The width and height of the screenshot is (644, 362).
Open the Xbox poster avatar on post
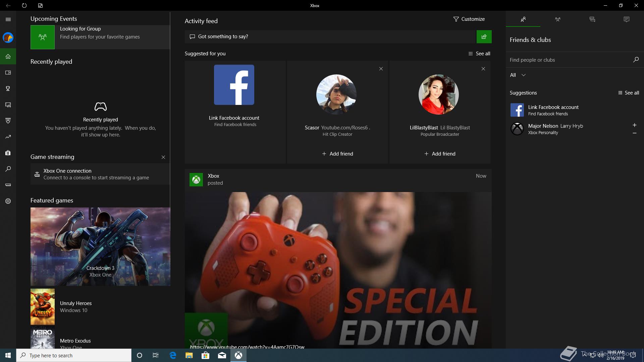click(x=196, y=180)
